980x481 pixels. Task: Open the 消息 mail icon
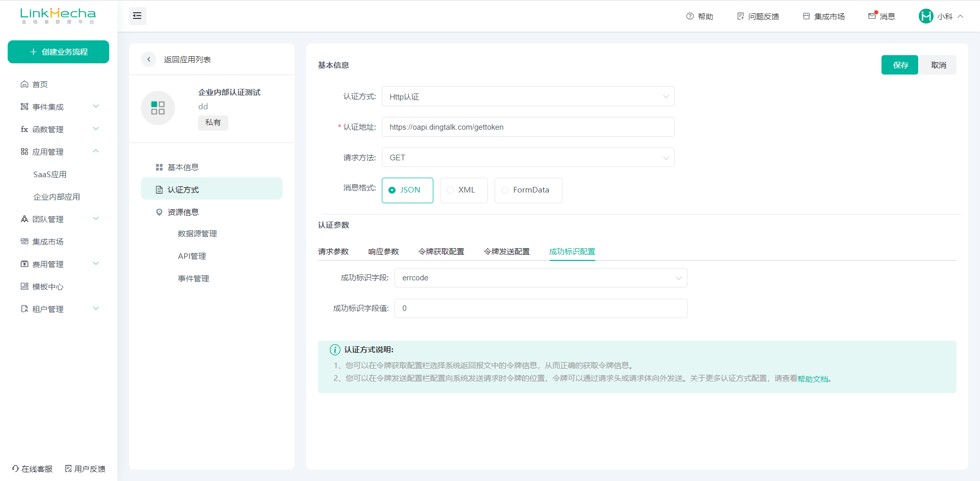pos(872,16)
